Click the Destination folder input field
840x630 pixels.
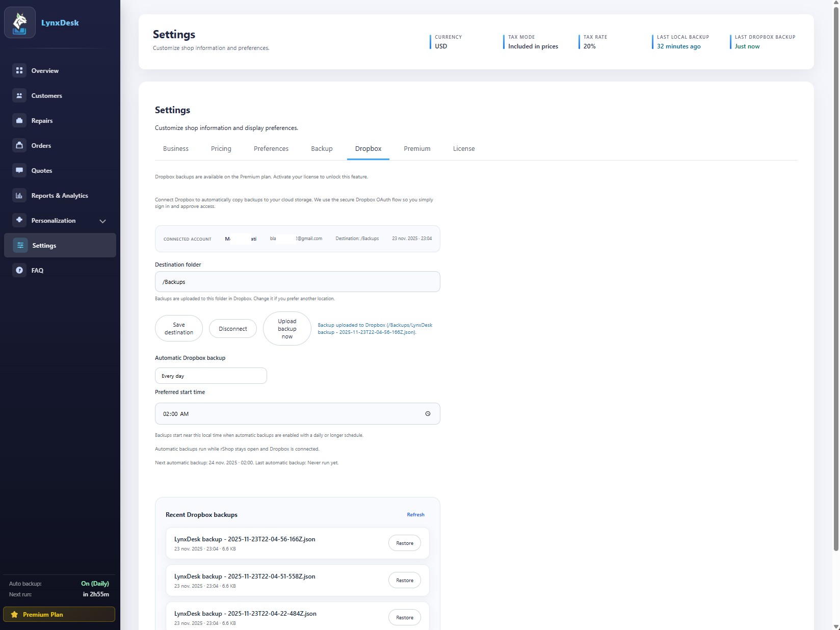297,281
